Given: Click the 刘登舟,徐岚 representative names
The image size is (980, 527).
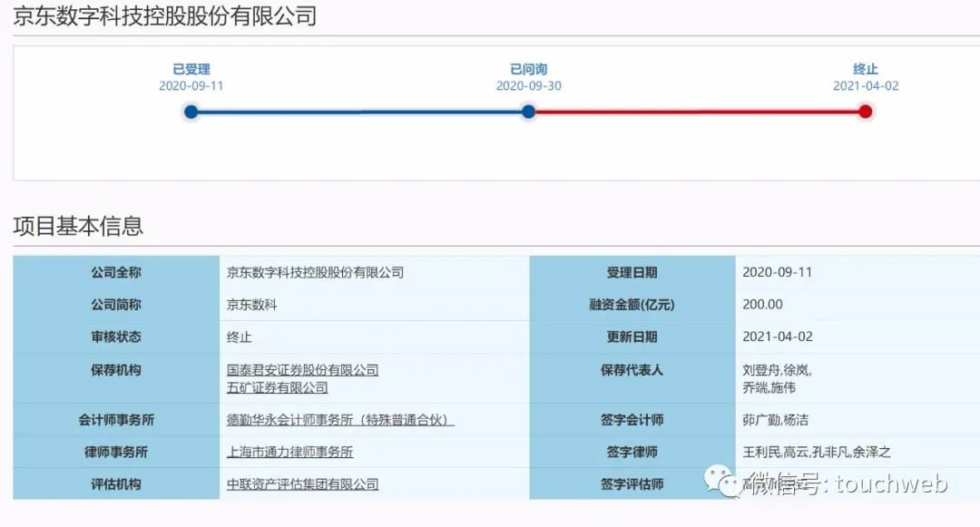Looking at the screenshot, I should [x=777, y=370].
